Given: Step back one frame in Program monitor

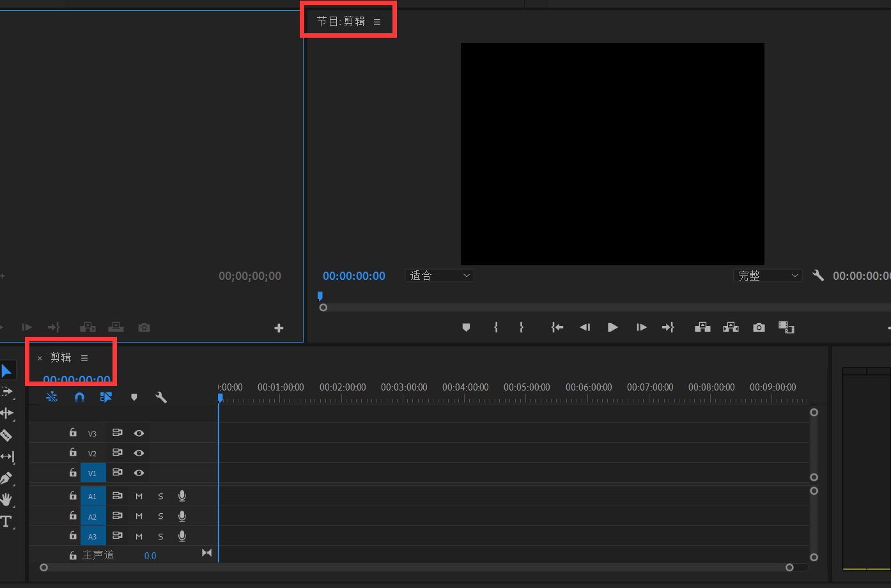Looking at the screenshot, I should tap(585, 327).
